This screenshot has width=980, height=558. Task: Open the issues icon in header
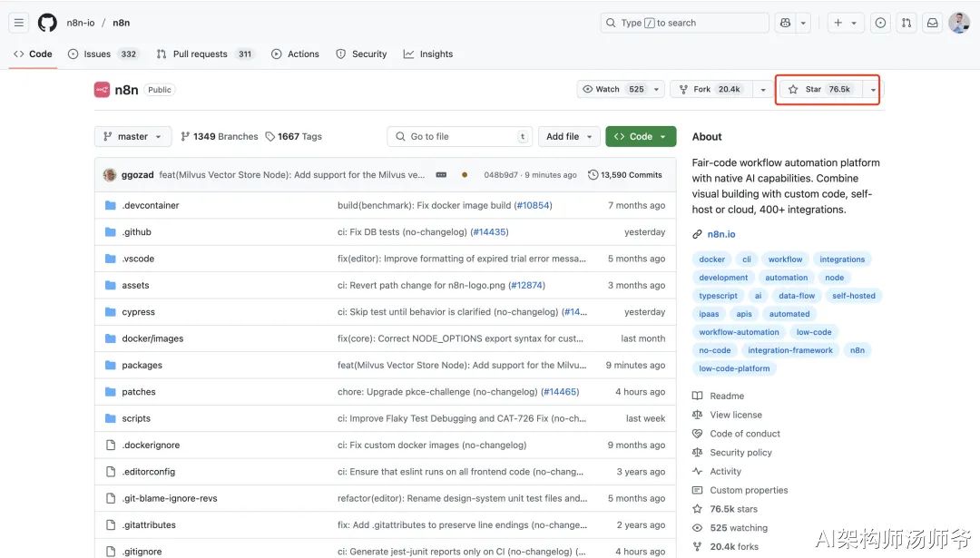880,23
